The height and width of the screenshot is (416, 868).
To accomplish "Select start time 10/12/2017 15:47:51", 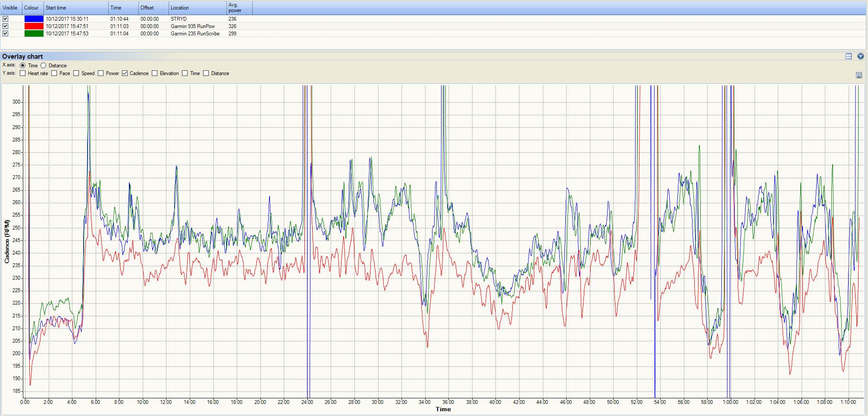I will [67, 26].
